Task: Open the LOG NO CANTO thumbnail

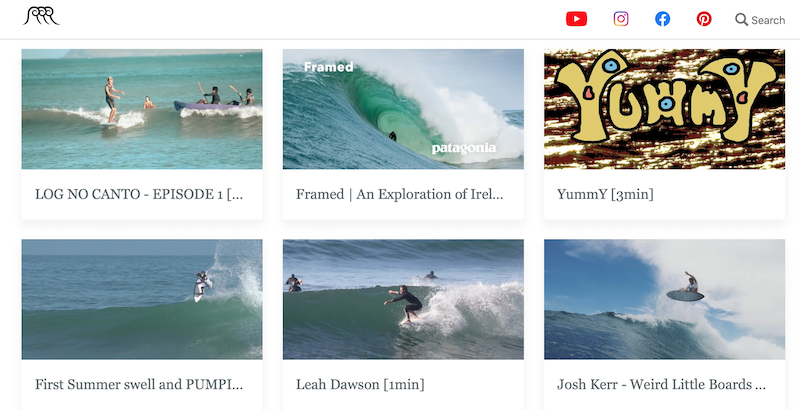Action: (142, 109)
